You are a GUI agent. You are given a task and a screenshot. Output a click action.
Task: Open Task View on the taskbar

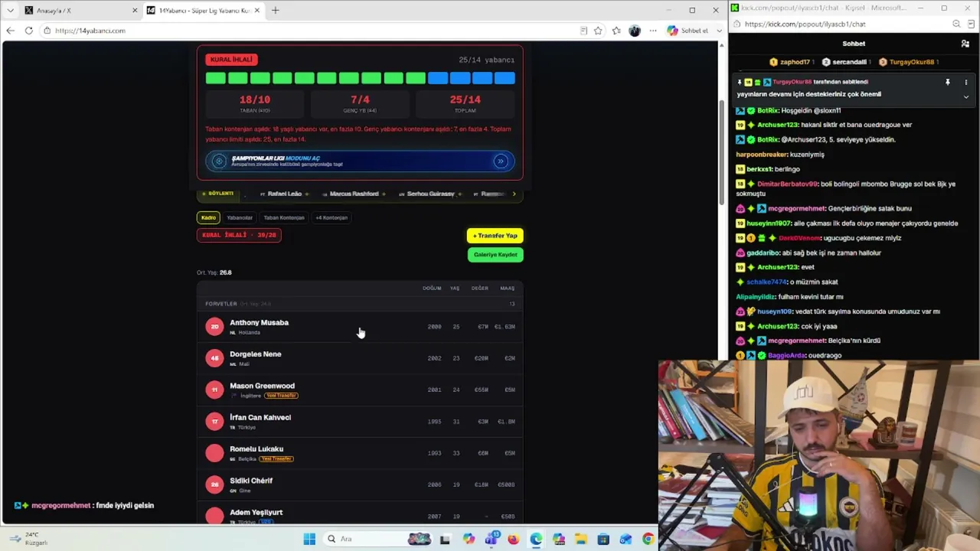pyautogui.click(x=445, y=540)
